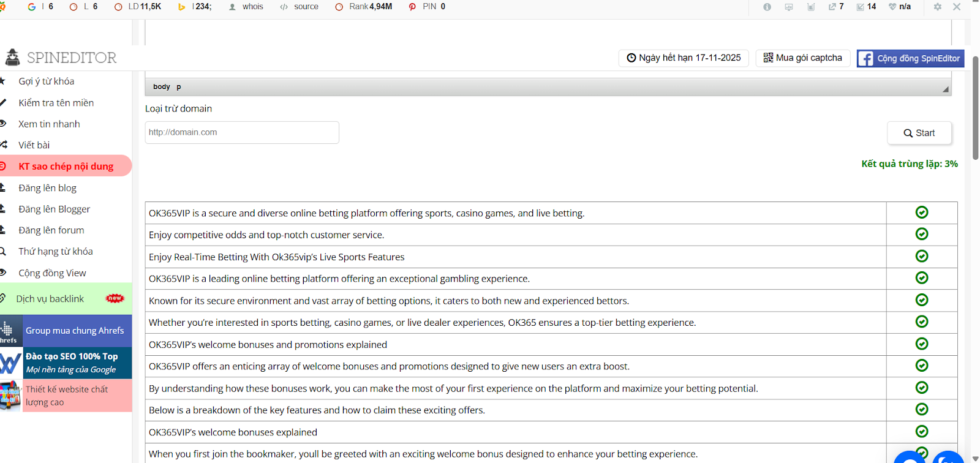This screenshot has height=463, width=980.
Task: Click the LD 11,5K link data icon
Action: [118, 7]
